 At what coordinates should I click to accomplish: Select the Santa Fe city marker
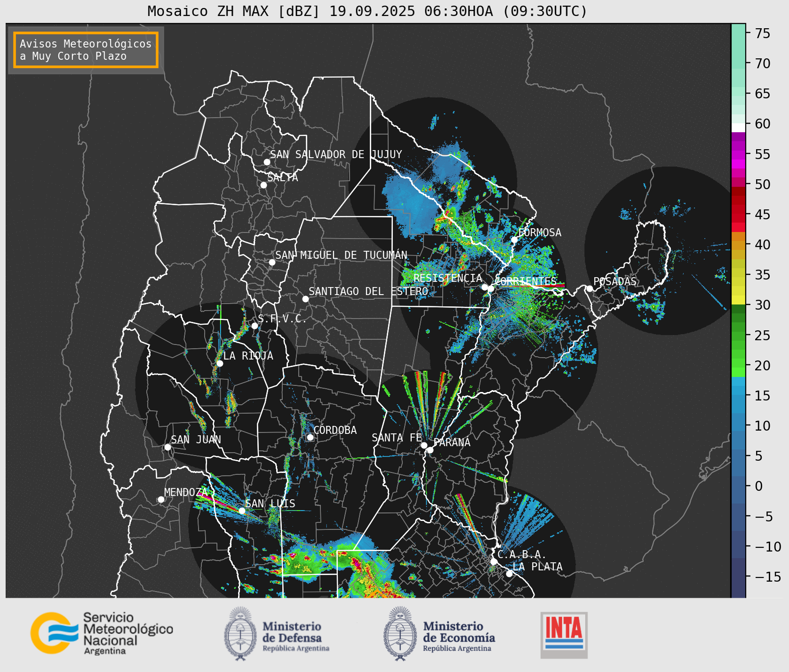(424, 445)
